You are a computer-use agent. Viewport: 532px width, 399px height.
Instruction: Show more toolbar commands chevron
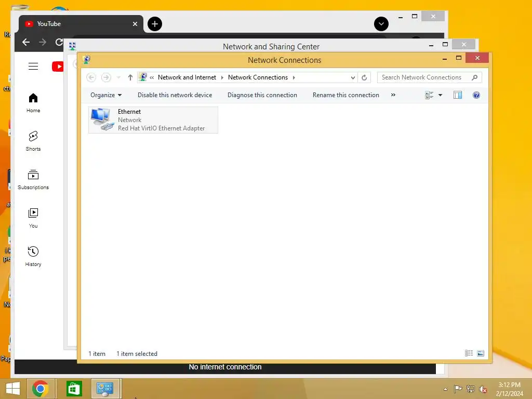click(393, 95)
